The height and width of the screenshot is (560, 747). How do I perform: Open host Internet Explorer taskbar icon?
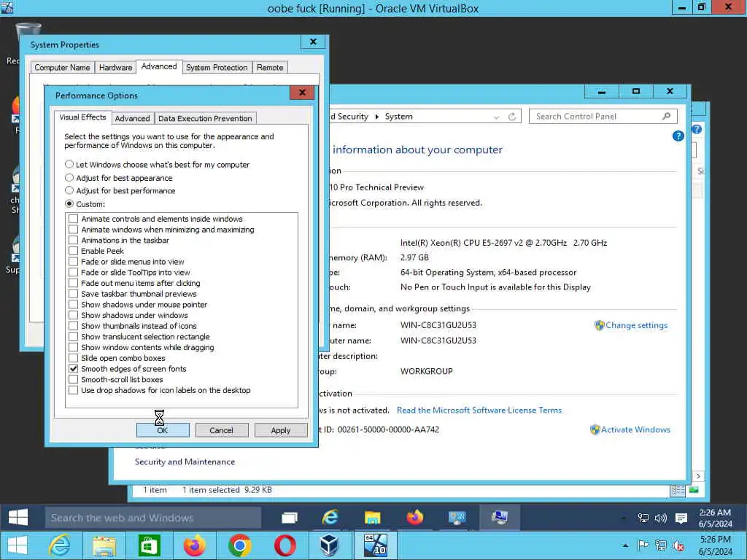60,545
